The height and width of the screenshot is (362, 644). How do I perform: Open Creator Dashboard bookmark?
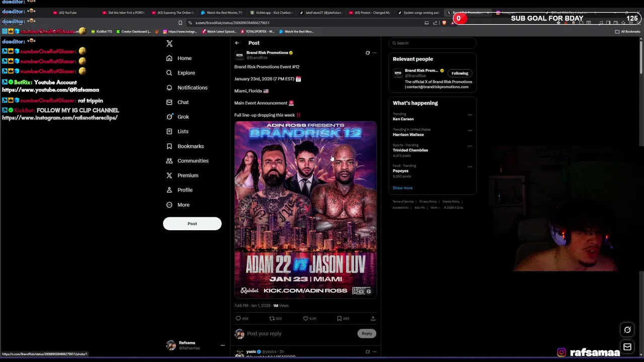pos(133,32)
